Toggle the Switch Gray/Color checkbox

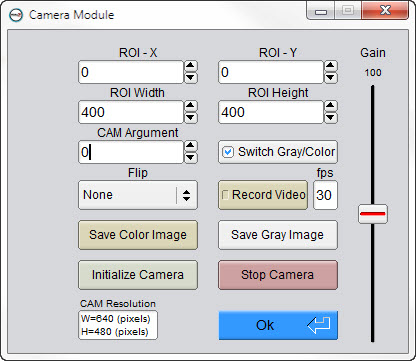[228, 152]
